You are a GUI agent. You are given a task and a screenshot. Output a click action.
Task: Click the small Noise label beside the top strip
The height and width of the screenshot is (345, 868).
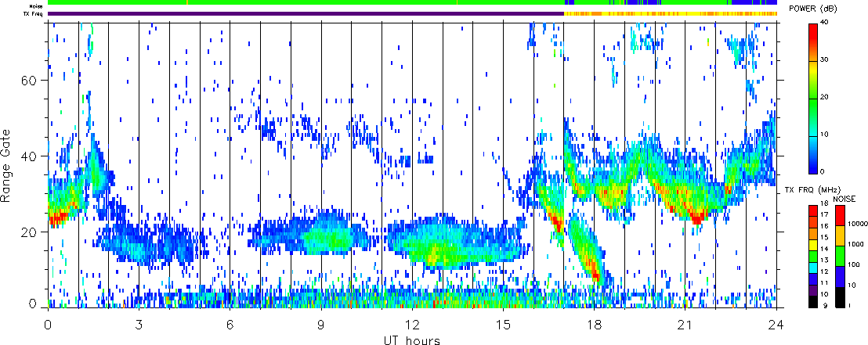click(x=37, y=5)
